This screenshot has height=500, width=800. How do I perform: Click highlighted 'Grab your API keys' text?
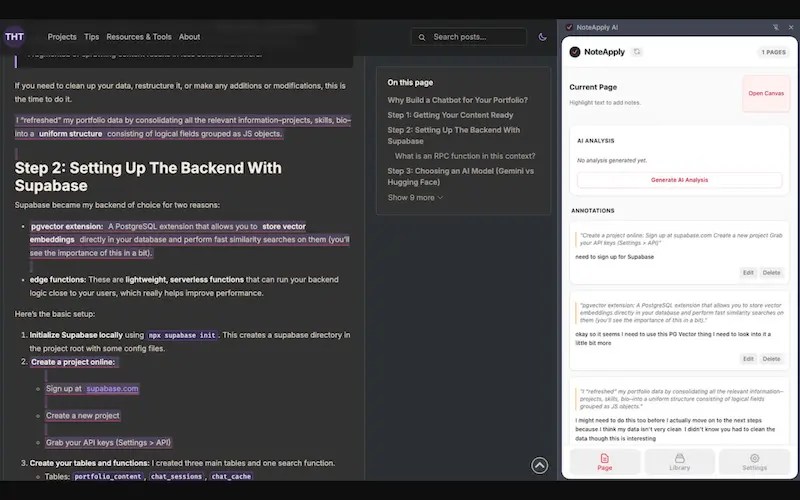(108, 442)
